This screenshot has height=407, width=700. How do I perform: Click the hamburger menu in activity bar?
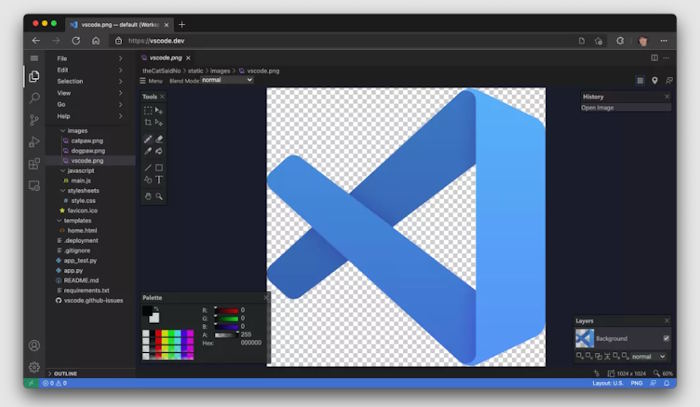click(34, 58)
